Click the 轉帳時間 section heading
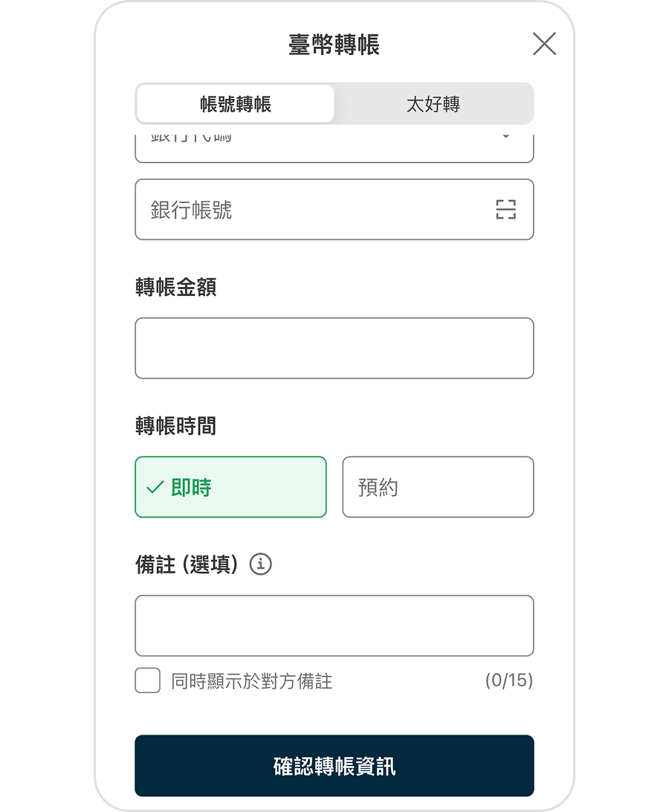669x812 pixels. pyautogui.click(x=175, y=425)
